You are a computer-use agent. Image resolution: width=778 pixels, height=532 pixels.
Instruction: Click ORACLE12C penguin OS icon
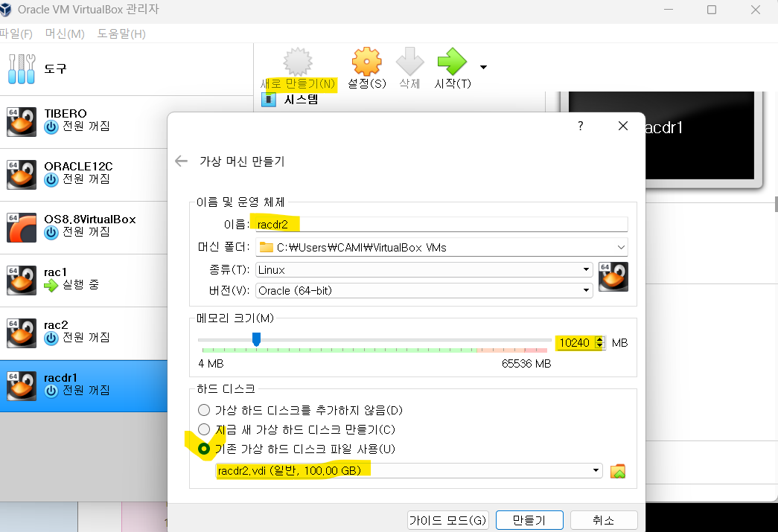click(22, 175)
